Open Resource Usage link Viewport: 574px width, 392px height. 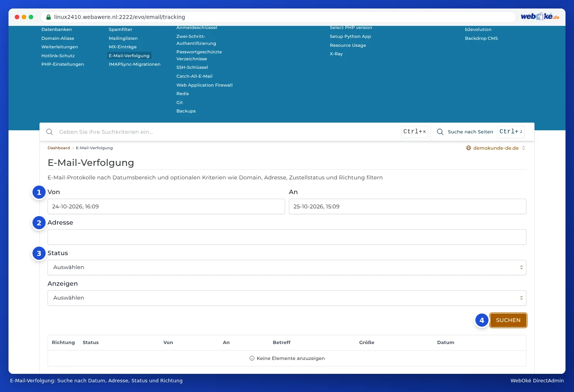(348, 45)
